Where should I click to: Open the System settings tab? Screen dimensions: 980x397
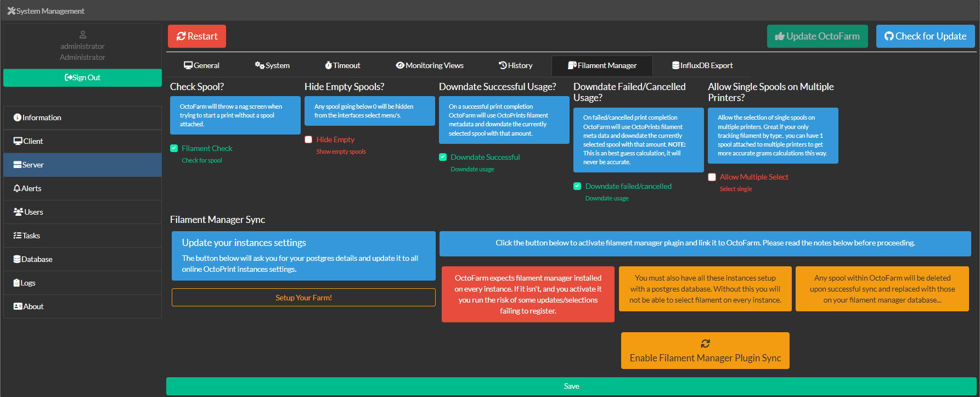(x=272, y=65)
